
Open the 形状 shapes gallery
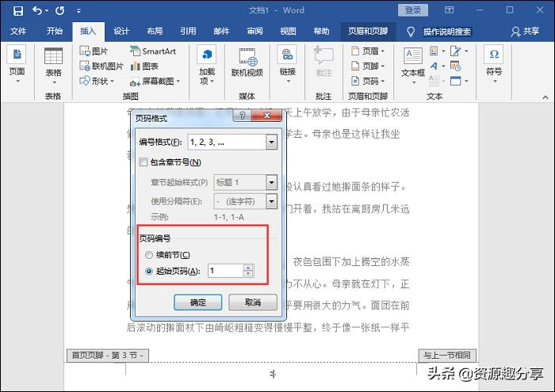(97, 81)
